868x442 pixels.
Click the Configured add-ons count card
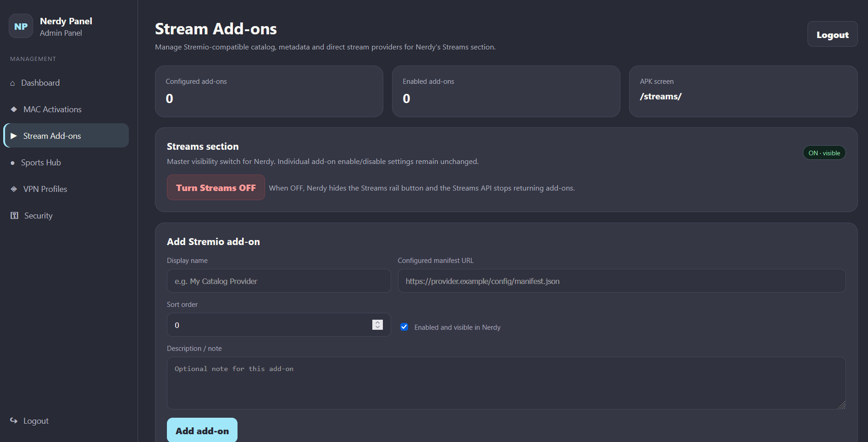[x=269, y=91]
